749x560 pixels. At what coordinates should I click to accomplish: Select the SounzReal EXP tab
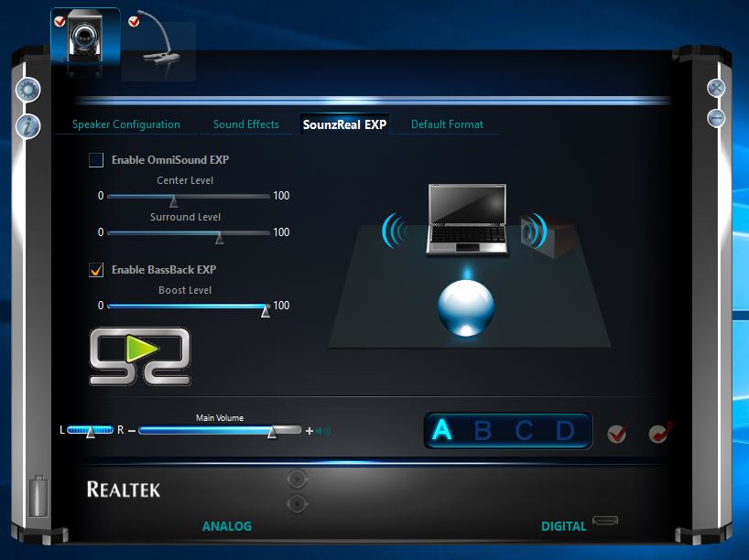tap(344, 124)
